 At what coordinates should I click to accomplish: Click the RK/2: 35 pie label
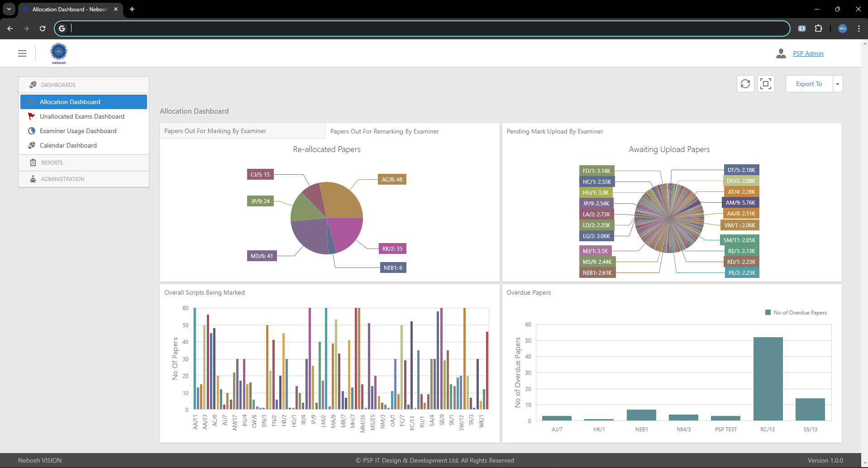(x=392, y=248)
